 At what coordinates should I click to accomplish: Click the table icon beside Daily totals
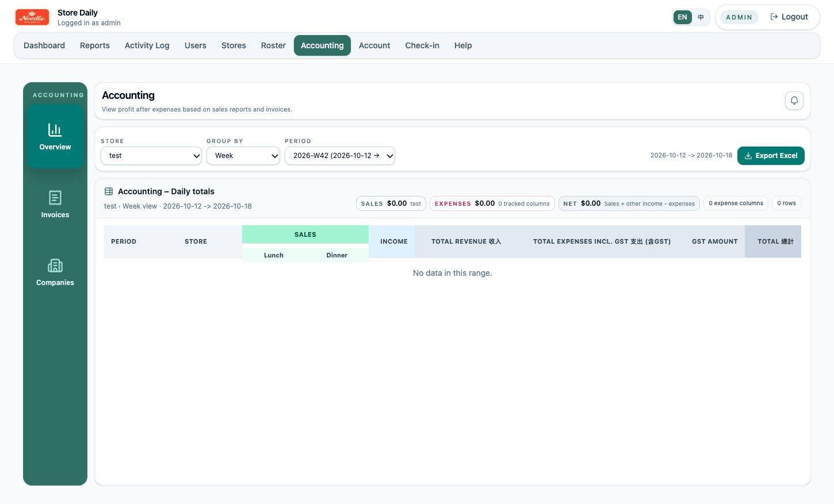point(109,191)
